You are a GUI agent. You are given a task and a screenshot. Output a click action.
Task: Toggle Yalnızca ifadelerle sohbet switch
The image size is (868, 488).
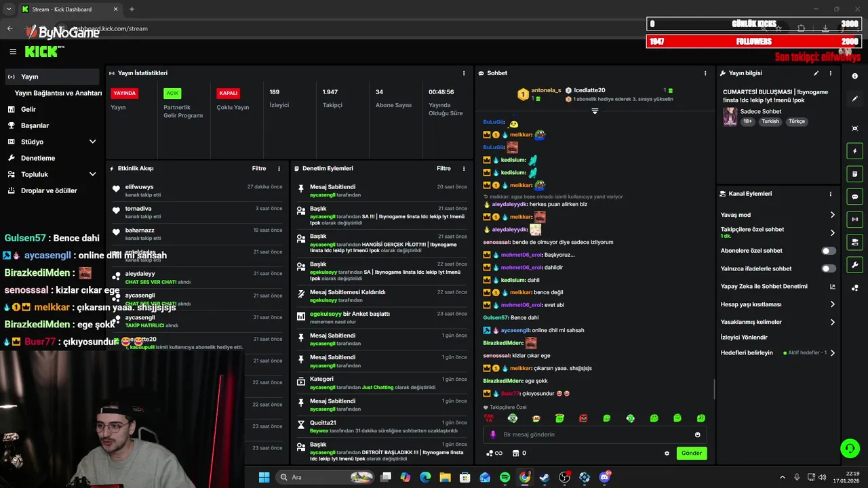pyautogui.click(x=829, y=268)
